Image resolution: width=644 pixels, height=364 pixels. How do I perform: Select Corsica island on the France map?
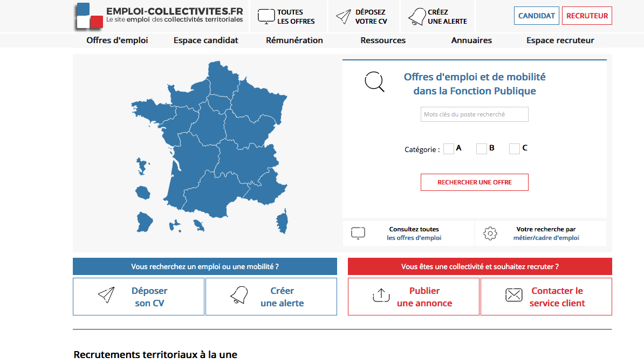click(282, 221)
